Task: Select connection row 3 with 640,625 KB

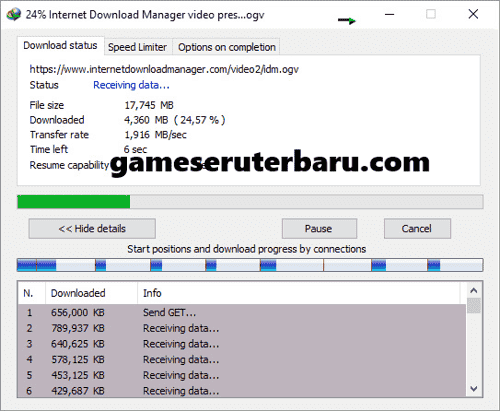Action: [x=242, y=344]
